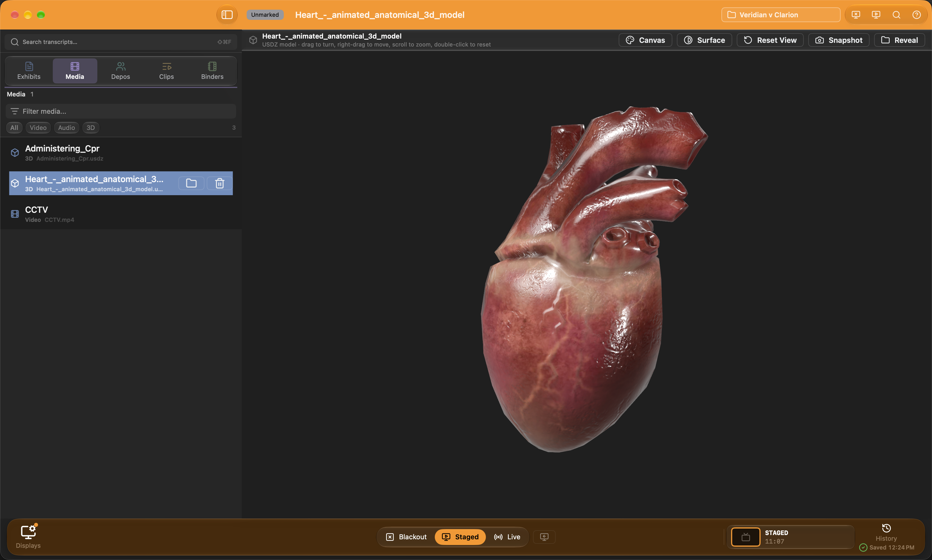
Task: Click the STAGED 11:07 status panel
Action: (790, 537)
